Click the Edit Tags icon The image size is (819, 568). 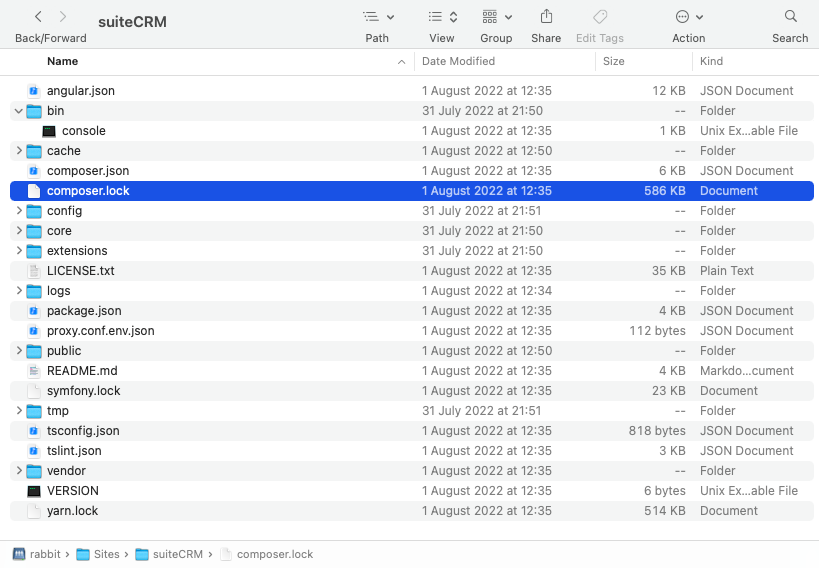click(599, 17)
